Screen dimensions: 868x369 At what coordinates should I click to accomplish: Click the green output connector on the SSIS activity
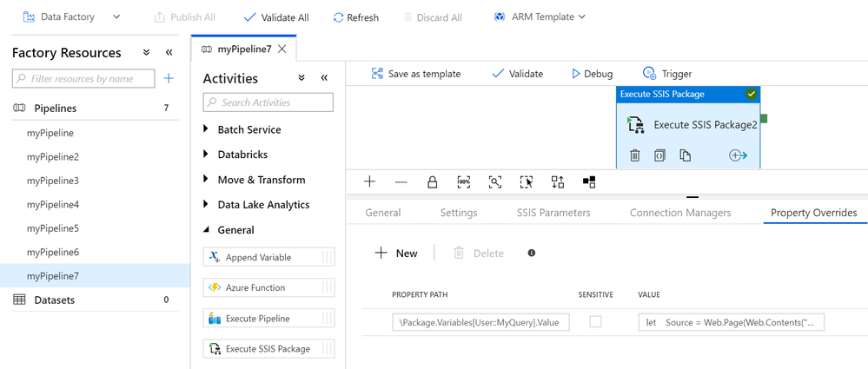[764, 118]
